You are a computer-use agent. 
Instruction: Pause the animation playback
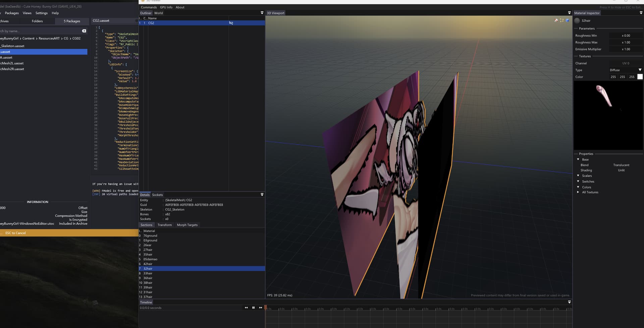click(x=253, y=308)
